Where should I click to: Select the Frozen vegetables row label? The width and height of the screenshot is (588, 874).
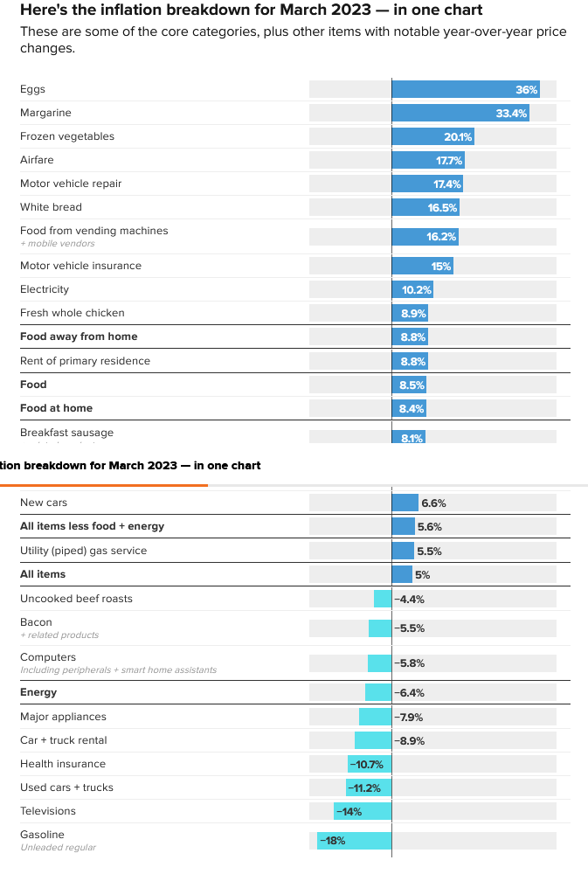click(x=67, y=136)
